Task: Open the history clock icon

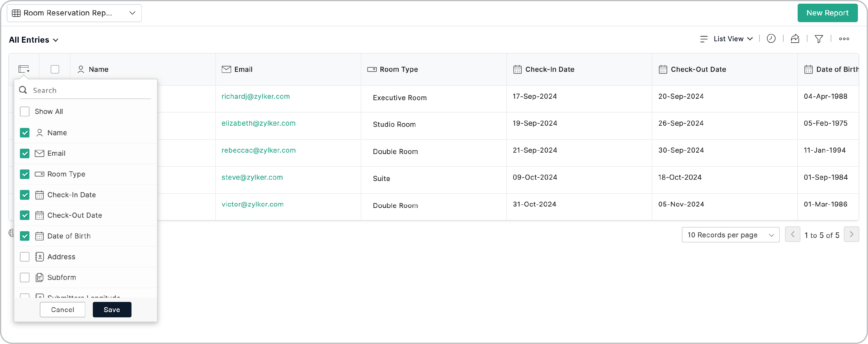Action: (771, 39)
